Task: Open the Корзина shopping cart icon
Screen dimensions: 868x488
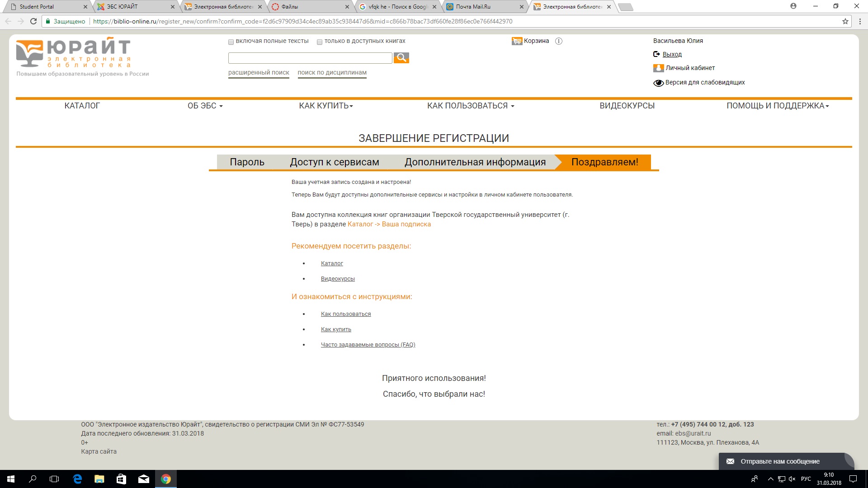Action: (x=517, y=41)
